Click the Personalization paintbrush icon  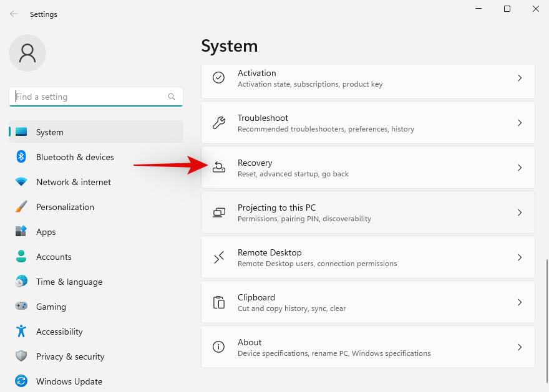(x=21, y=207)
